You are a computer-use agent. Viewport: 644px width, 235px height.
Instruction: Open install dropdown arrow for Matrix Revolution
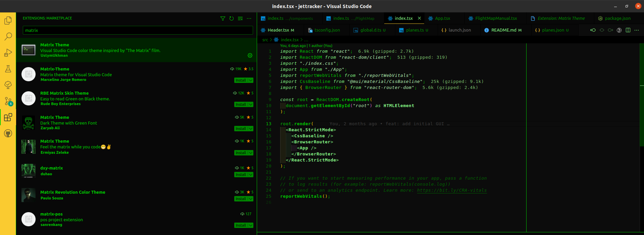point(251,199)
